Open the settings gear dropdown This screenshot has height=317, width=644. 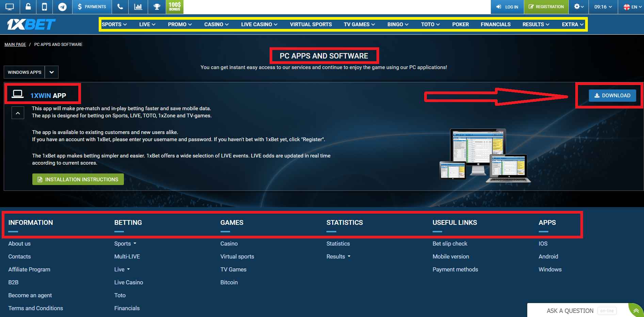pyautogui.click(x=579, y=7)
